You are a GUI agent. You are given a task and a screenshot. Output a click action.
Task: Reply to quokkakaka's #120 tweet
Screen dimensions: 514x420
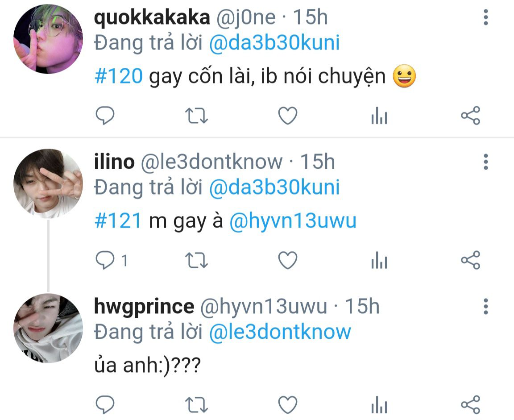point(105,116)
